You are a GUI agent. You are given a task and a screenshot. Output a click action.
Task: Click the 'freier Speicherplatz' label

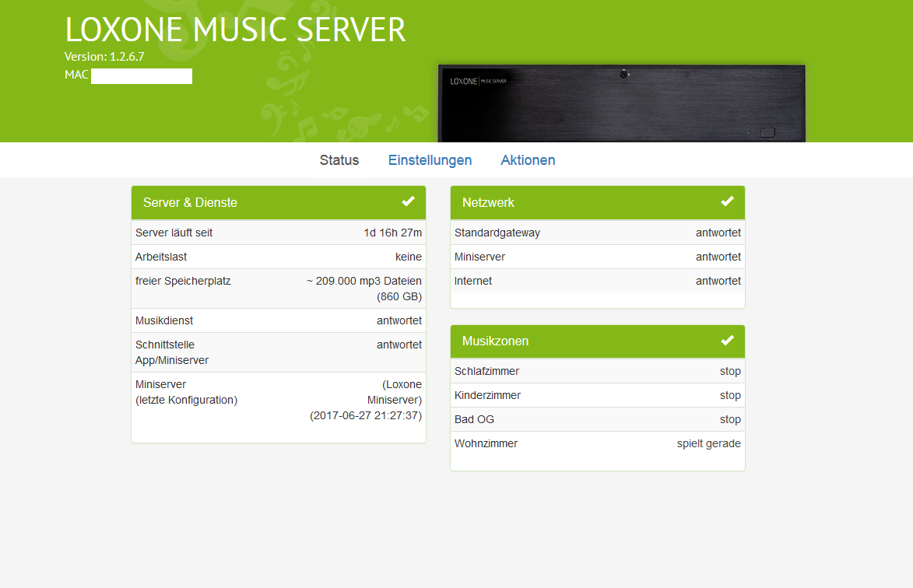coord(183,281)
